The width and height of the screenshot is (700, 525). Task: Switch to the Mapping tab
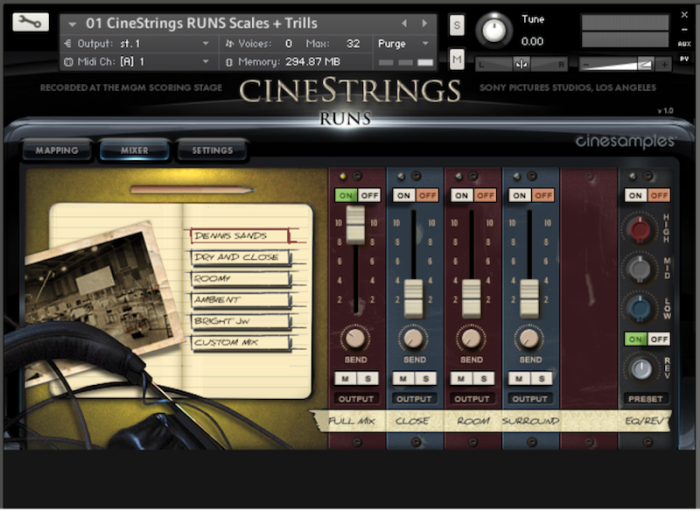pyautogui.click(x=57, y=150)
